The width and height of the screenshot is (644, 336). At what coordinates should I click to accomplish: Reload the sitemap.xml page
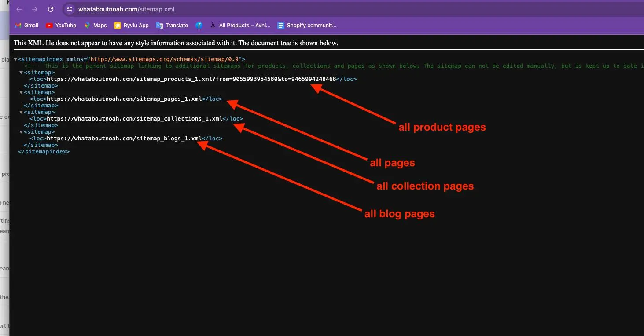(x=51, y=9)
